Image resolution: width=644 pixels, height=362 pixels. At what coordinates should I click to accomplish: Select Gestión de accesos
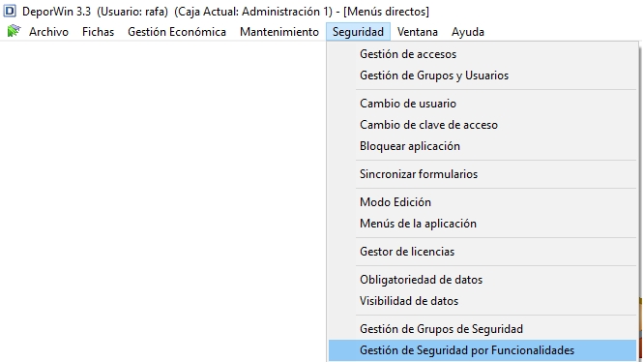coord(483,54)
